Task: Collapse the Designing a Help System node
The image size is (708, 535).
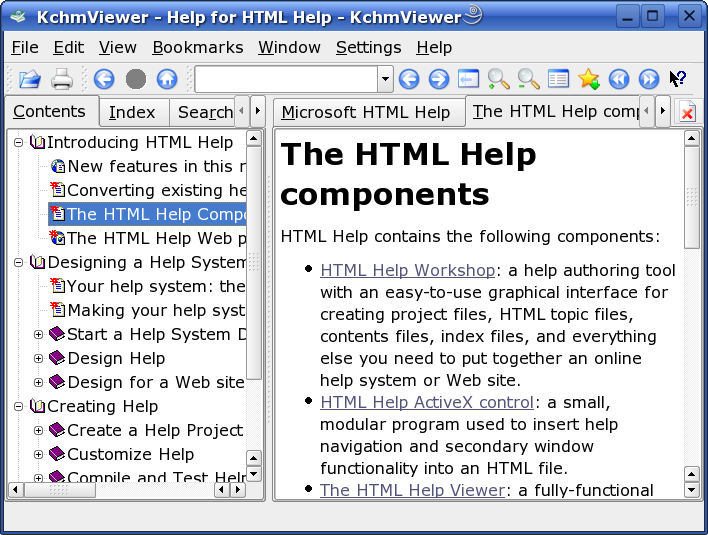Action: pyautogui.click(x=19, y=262)
